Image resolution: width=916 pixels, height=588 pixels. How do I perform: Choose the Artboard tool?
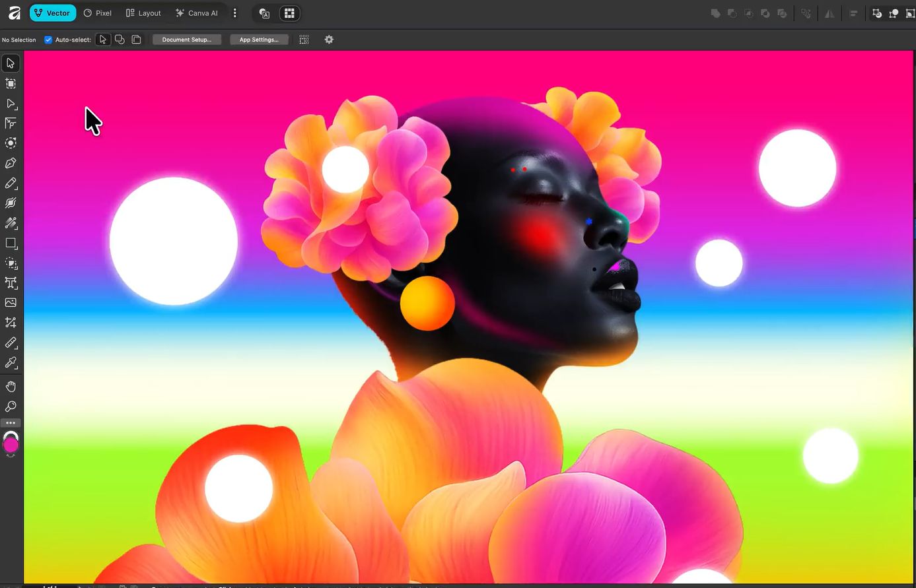[x=11, y=83]
